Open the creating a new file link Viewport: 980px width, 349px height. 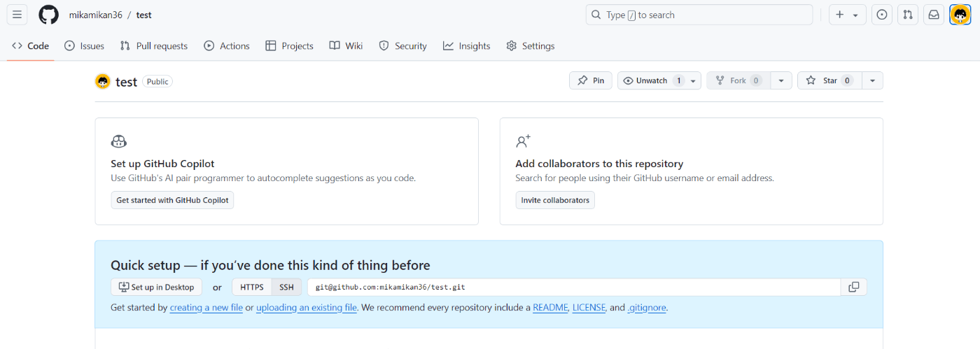point(206,308)
